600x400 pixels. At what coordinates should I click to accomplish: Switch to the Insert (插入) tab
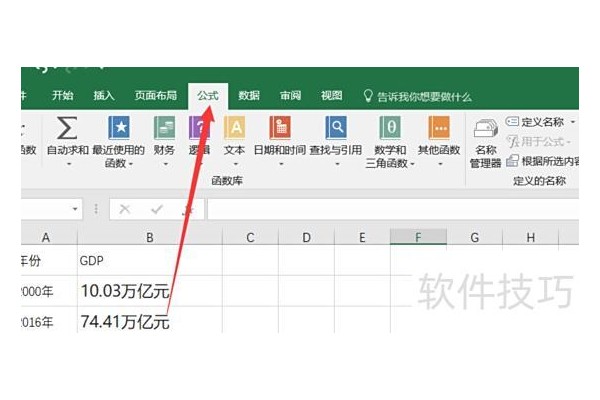(x=104, y=95)
